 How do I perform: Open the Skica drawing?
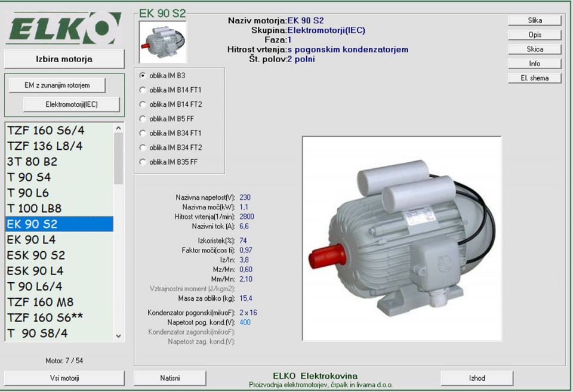pos(535,50)
